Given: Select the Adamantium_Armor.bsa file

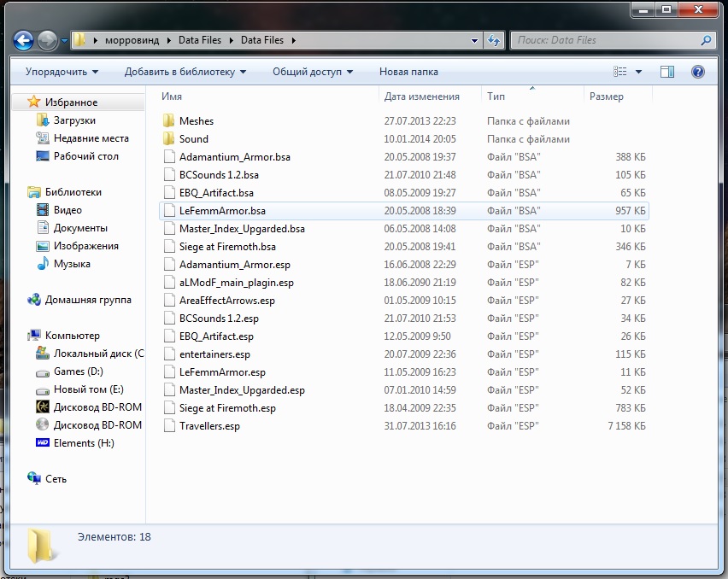Looking at the screenshot, I should tap(403, 157).
